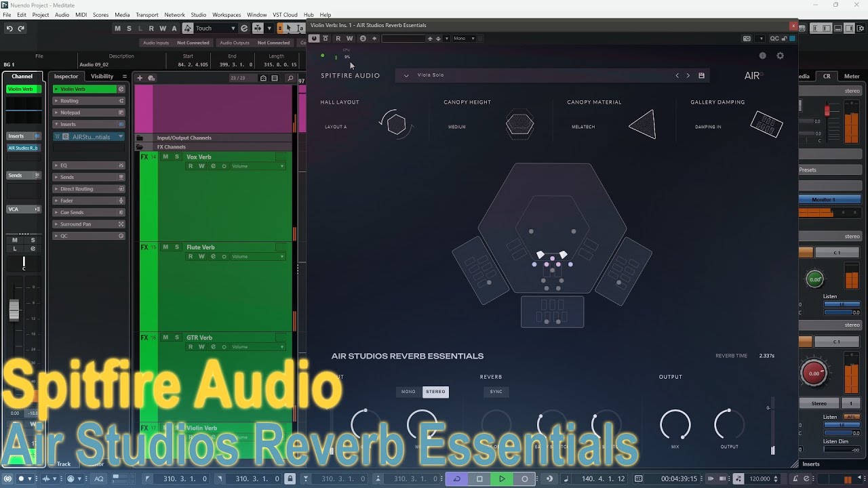Select MONO input mode
This screenshot has width=868, height=488.
(408, 392)
